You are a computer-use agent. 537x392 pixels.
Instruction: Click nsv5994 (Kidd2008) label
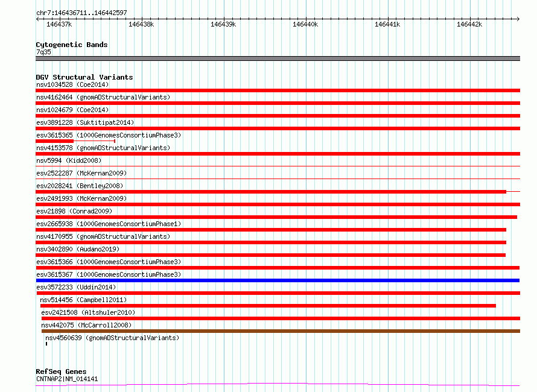click(x=69, y=160)
